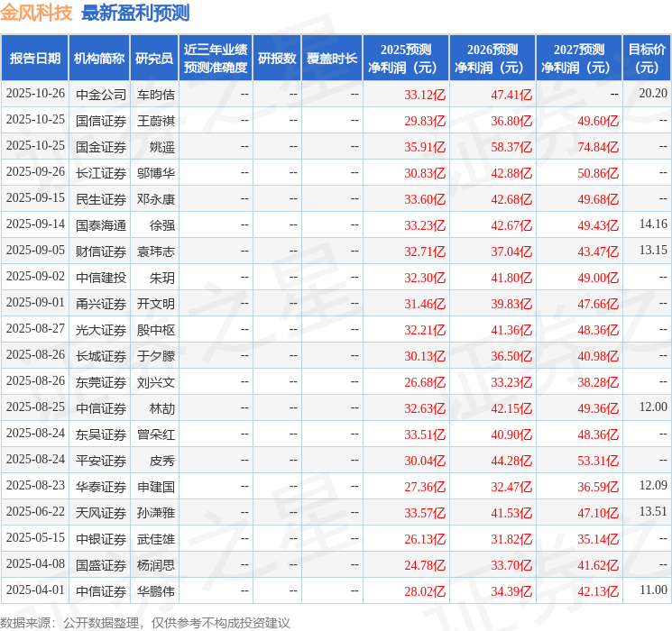Viewport: 672px width, 631px height.
Task: Select the 目标价 column header
Action: 647,59
